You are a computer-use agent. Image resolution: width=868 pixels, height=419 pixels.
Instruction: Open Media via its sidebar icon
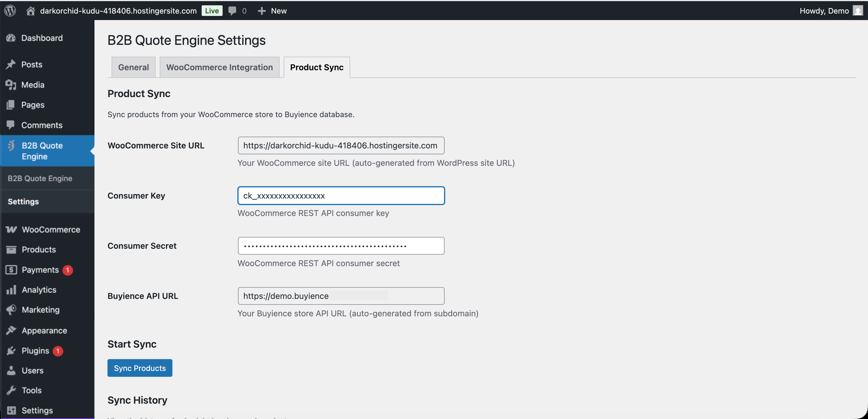coord(11,85)
